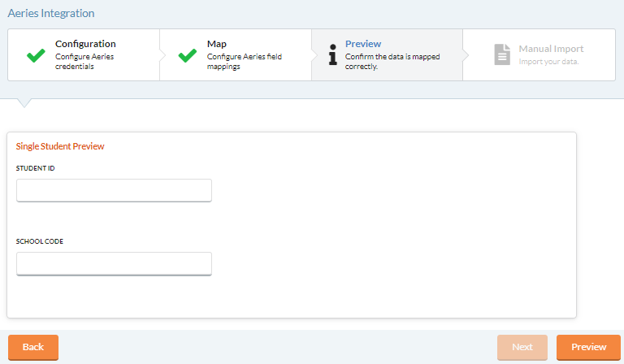Open the Manual Import step heading
This screenshot has width=624, height=364.
click(x=551, y=49)
